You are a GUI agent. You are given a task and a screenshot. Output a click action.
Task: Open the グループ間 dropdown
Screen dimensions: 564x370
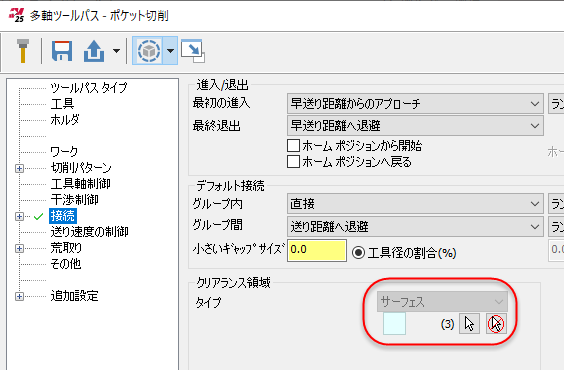pyautogui.click(x=415, y=227)
